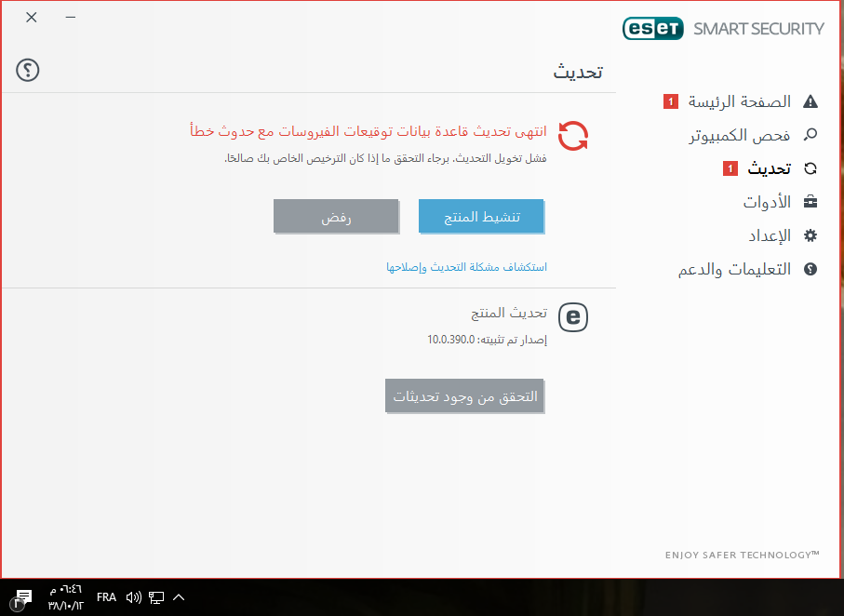Minimize the ESET window

pos(71,18)
